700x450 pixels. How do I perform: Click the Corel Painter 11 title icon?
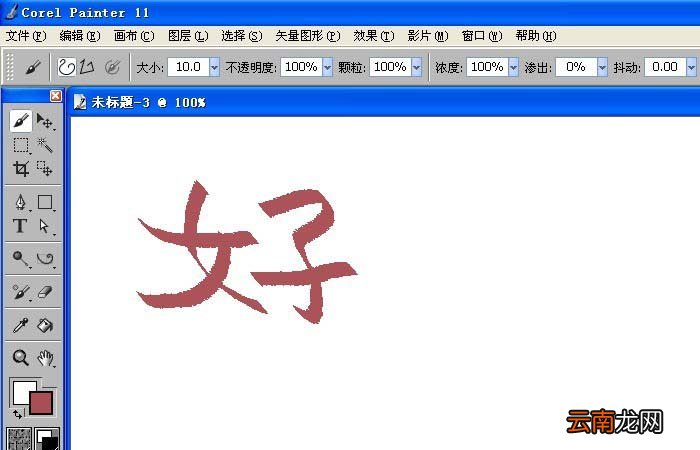11,12
